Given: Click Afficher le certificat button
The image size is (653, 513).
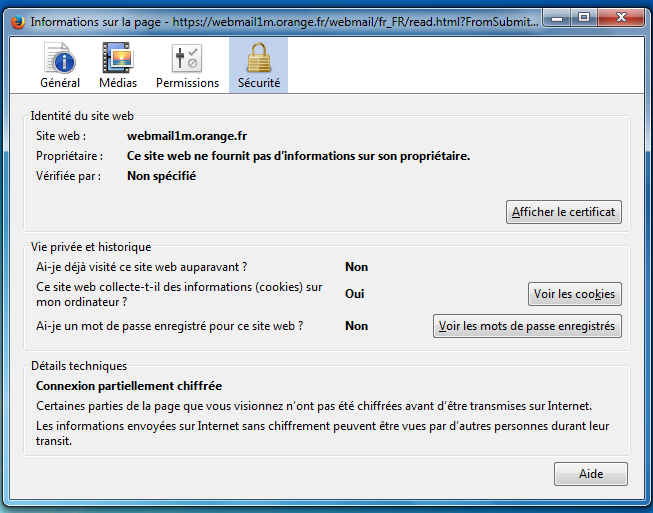Looking at the screenshot, I should (564, 212).
